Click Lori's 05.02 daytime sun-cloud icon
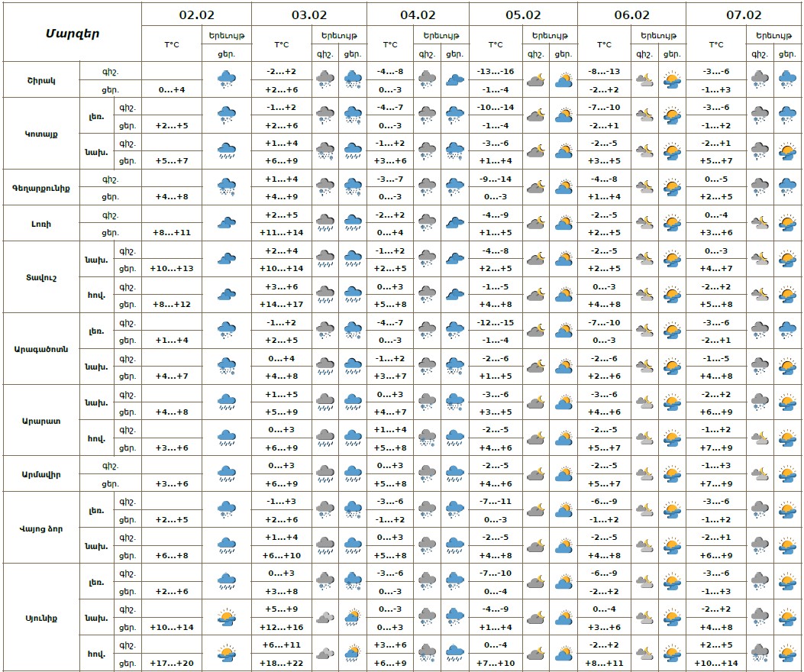804x672 pixels. click(x=563, y=223)
